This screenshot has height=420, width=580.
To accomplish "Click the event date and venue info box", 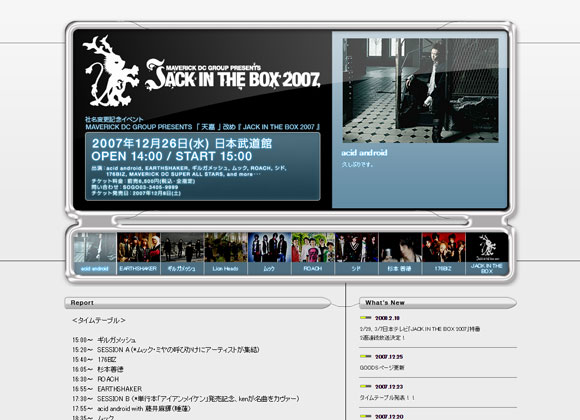I will [x=203, y=167].
